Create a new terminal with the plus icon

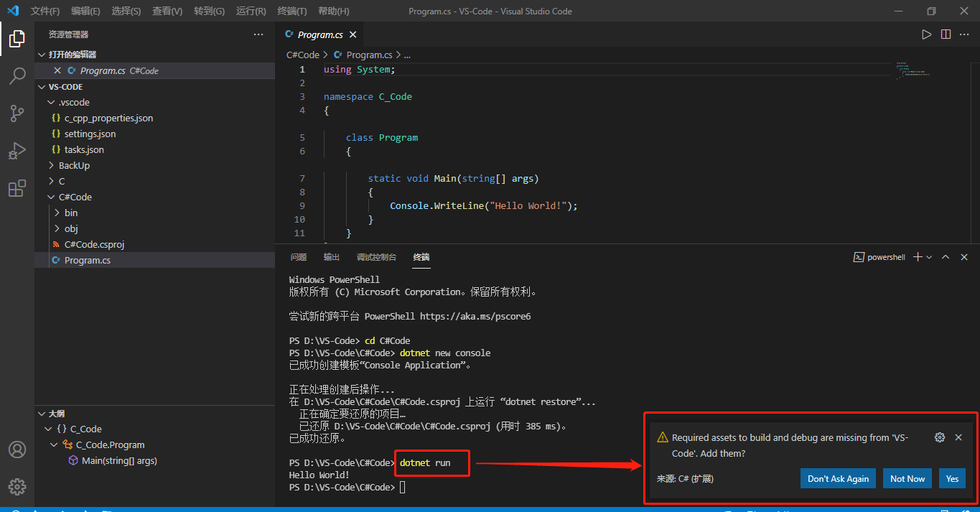click(919, 256)
